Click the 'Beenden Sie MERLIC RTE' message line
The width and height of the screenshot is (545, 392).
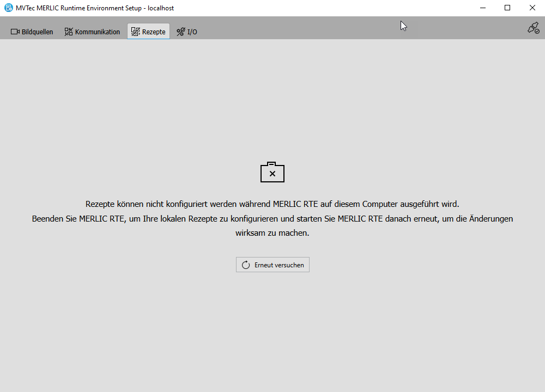272,219
